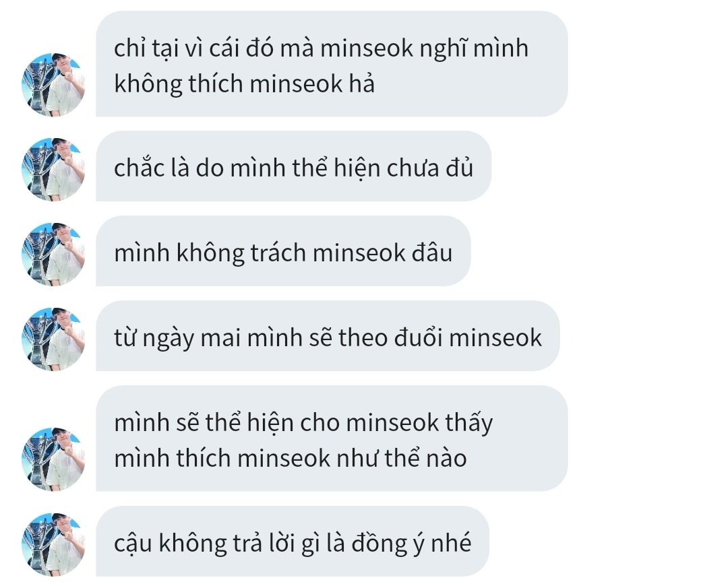Open the profile picture beside 'mình không trách minseok đâu'
This screenshot has height=586, width=728.
pyautogui.click(x=53, y=254)
